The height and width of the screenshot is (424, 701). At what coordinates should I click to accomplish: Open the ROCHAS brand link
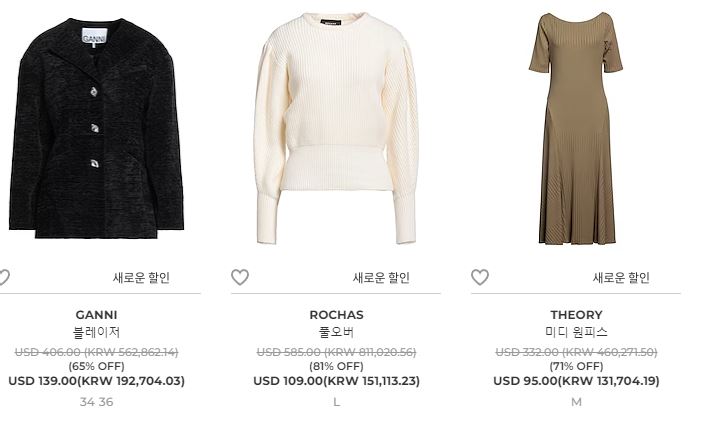(x=336, y=315)
